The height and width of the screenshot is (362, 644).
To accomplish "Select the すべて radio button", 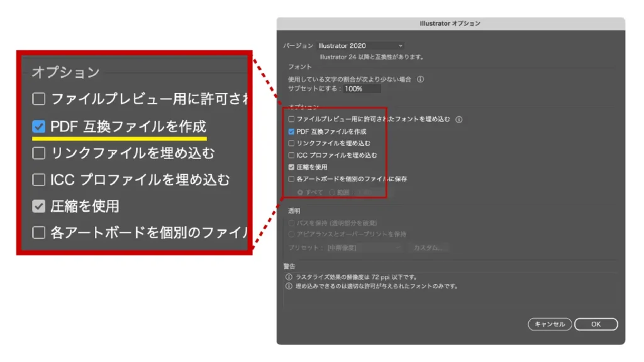I will 301,192.
